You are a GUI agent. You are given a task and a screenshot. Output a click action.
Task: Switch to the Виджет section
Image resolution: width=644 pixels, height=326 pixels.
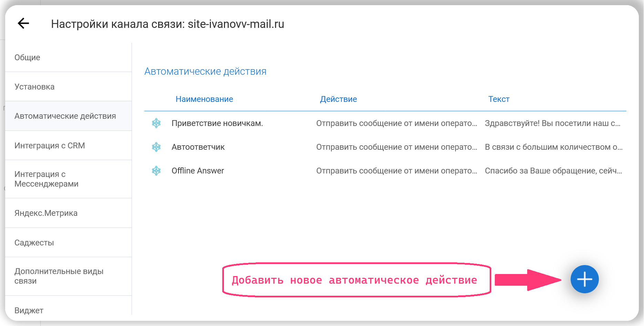point(29,310)
